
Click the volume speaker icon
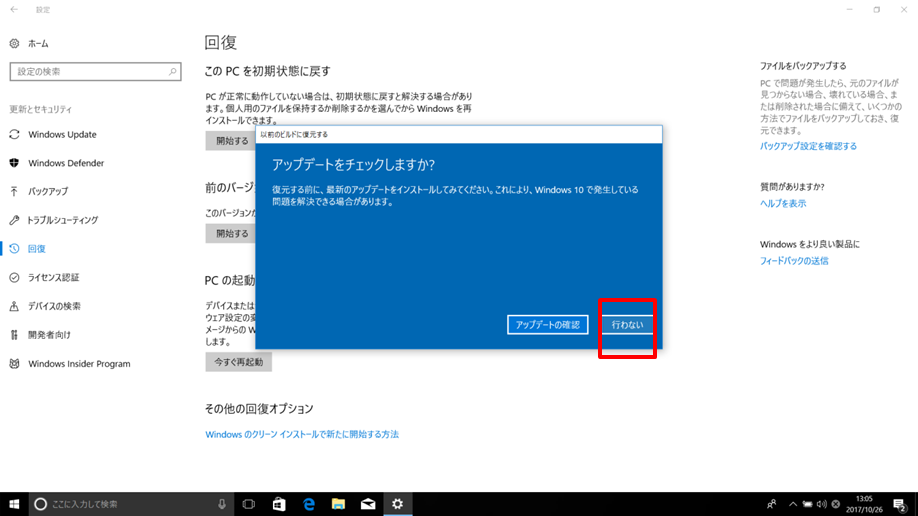821,504
